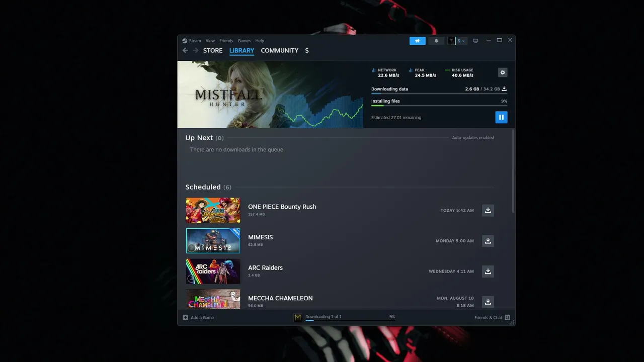The width and height of the screenshot is (644, 362).
Task: Click the Mistfall game icon in bottom bar
Action: [298, 317]
